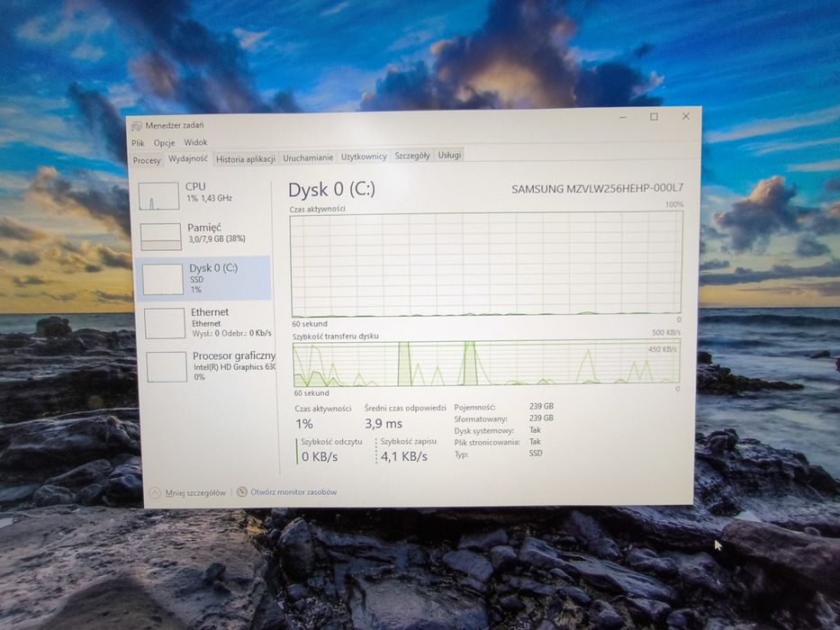Viewport: 840px width, 630px height.
Task: Click the Pojemność 239 GB value
Action: [541, 407]
